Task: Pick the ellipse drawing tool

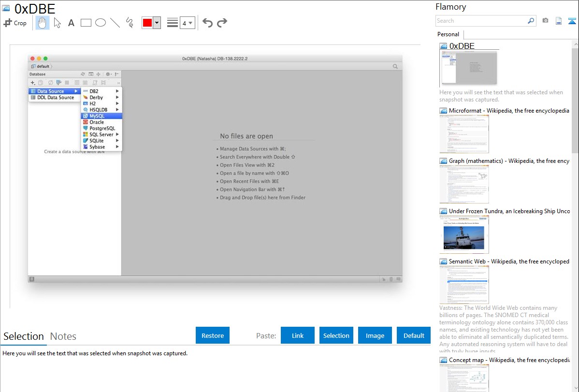Action: 101,23
